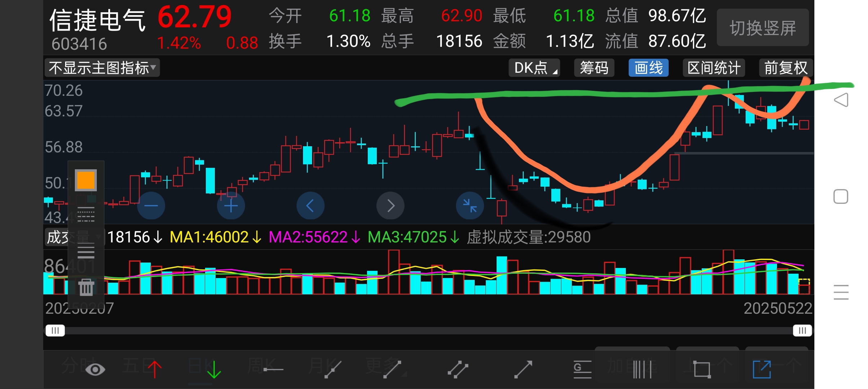The height and width of the screenshot is (389, 868).
Task: Grab the right range slider handle
Action: [x=803, y=331]
